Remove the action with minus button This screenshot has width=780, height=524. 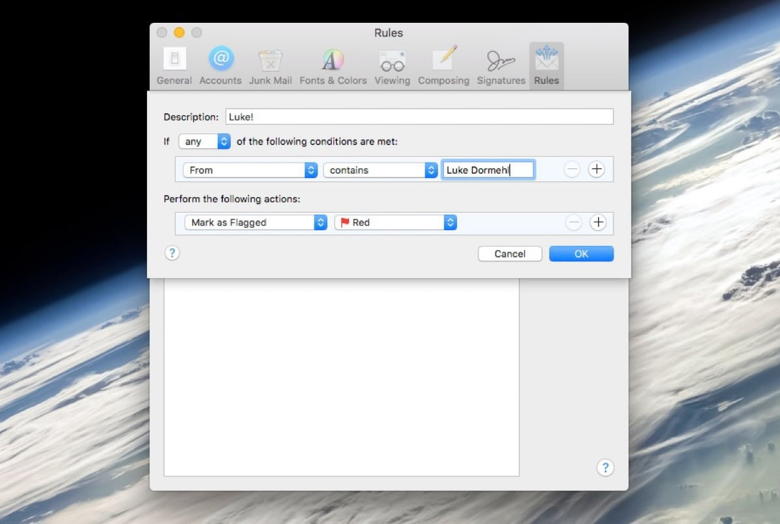(x=573, y=223)
